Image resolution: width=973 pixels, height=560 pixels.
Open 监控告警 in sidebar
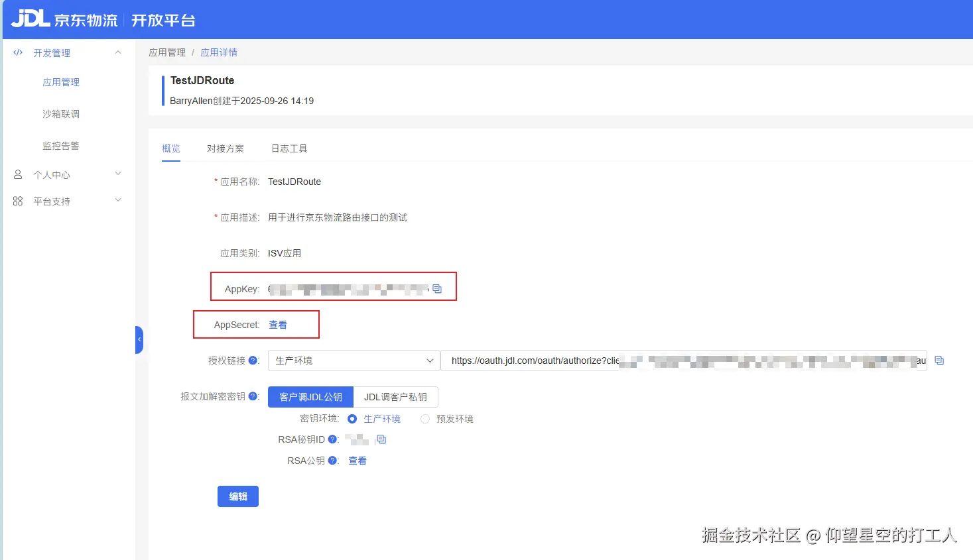(x=61, y=146)
